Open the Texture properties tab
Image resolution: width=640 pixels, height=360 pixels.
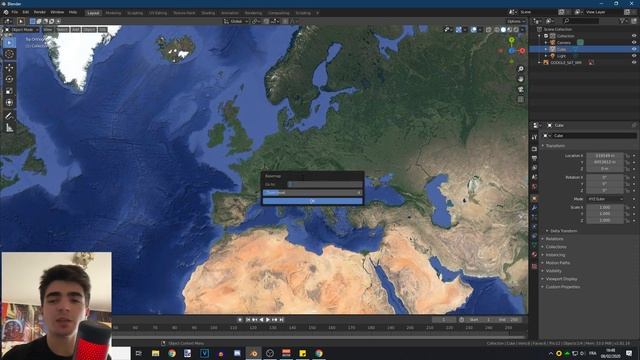534,266
